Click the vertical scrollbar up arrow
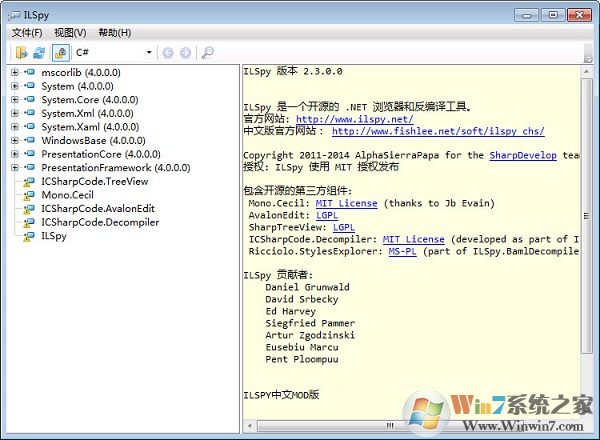This screenshot has height=440, width=600. coord(586,72)
